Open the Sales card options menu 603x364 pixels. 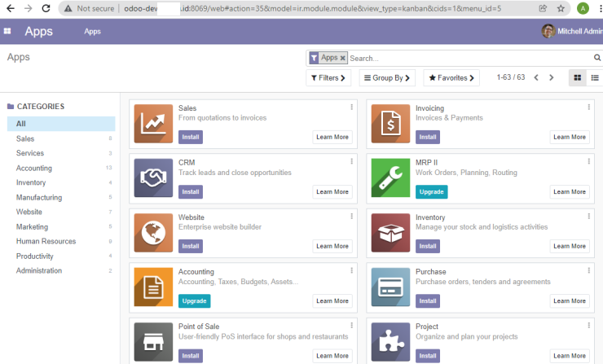click(351, 107)
